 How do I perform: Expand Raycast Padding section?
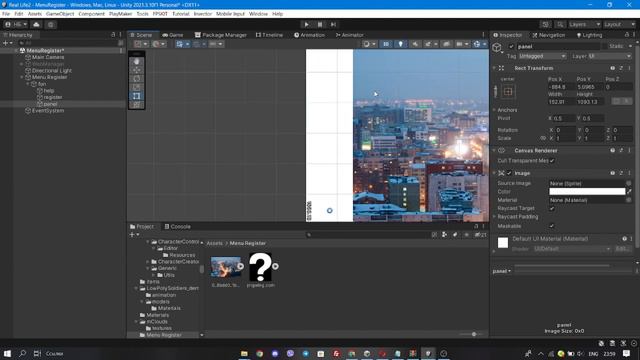495,217
